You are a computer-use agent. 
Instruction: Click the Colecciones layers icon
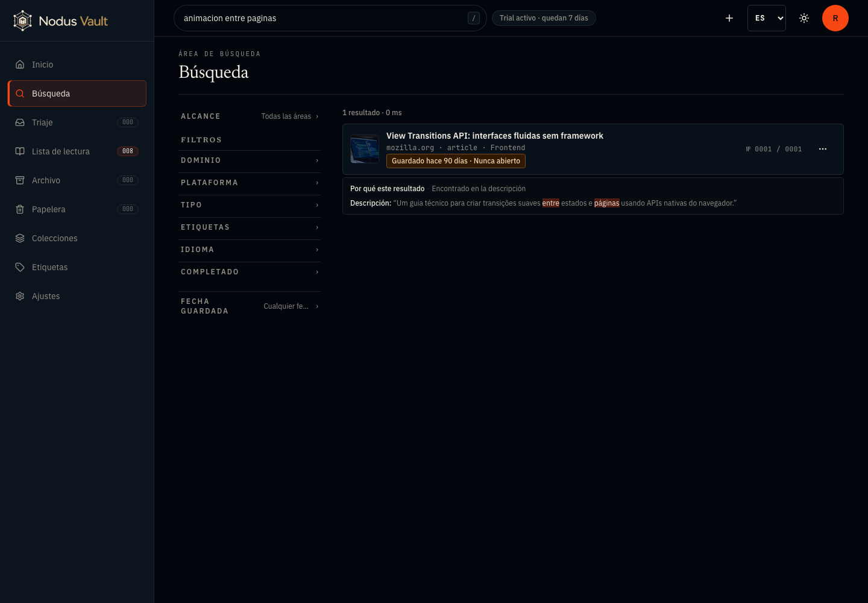tap(20, 238)
